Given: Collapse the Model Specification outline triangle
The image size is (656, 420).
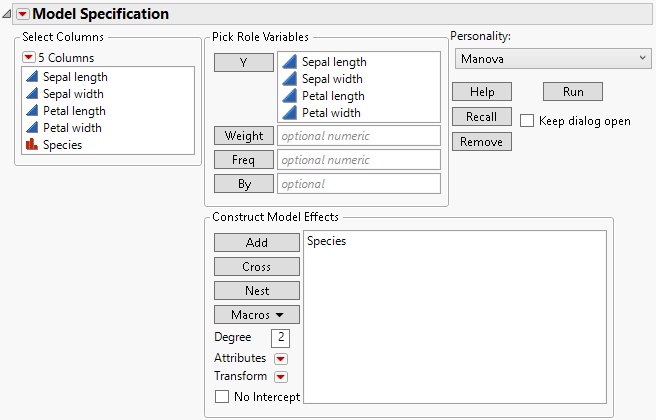Looking at the screenshot, I should (x=8, y=14).
